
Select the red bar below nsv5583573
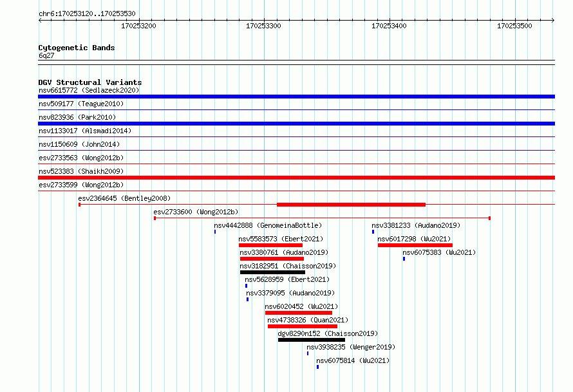271,245
